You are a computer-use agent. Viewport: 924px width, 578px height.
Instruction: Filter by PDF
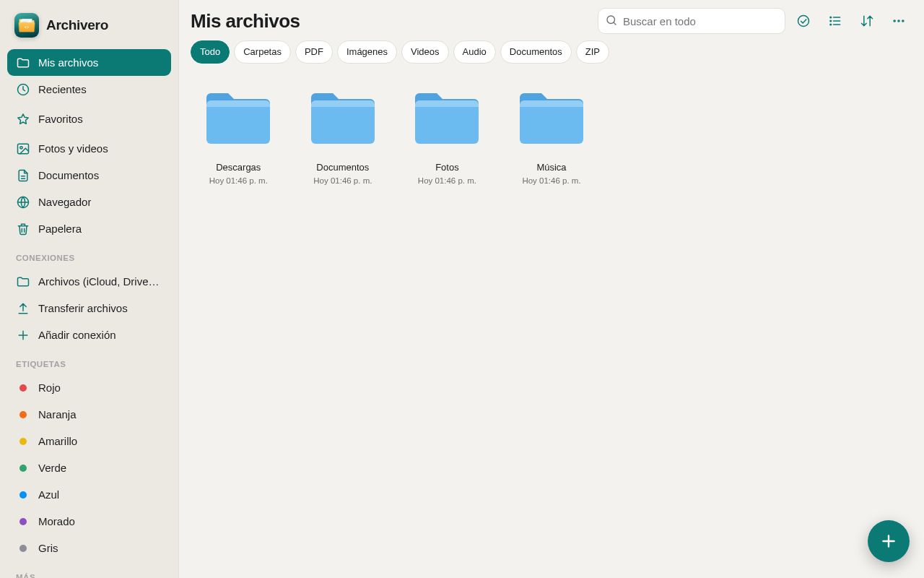click(314, 52)
